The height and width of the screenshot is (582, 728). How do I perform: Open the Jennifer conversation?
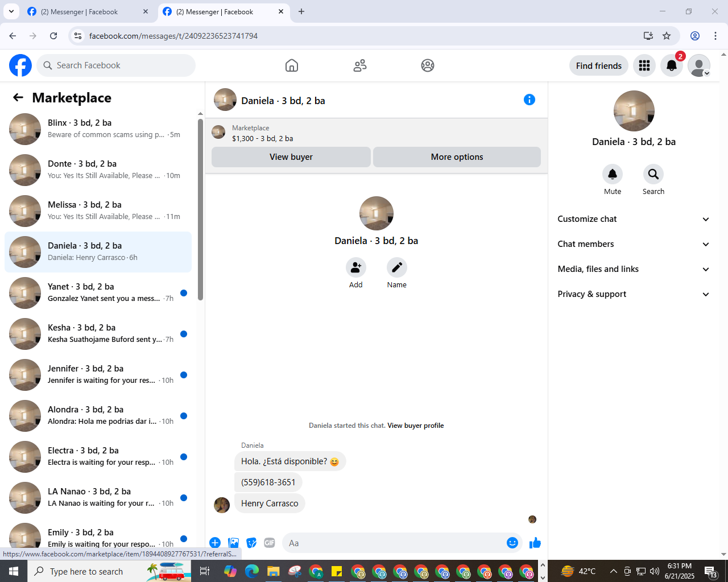98,375
